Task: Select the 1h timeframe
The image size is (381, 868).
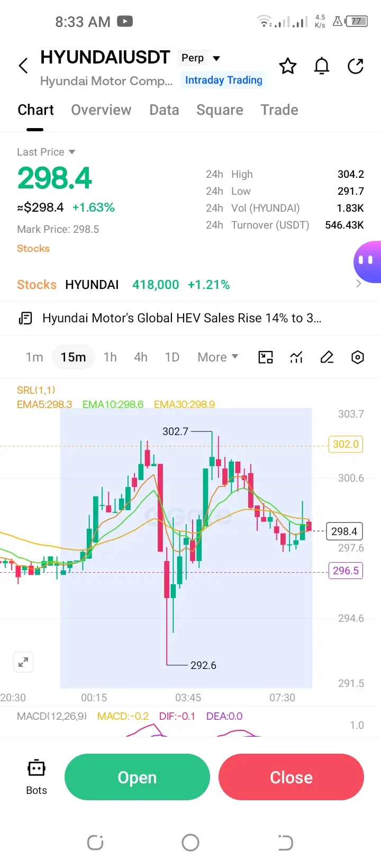Action: coord(110,357)
